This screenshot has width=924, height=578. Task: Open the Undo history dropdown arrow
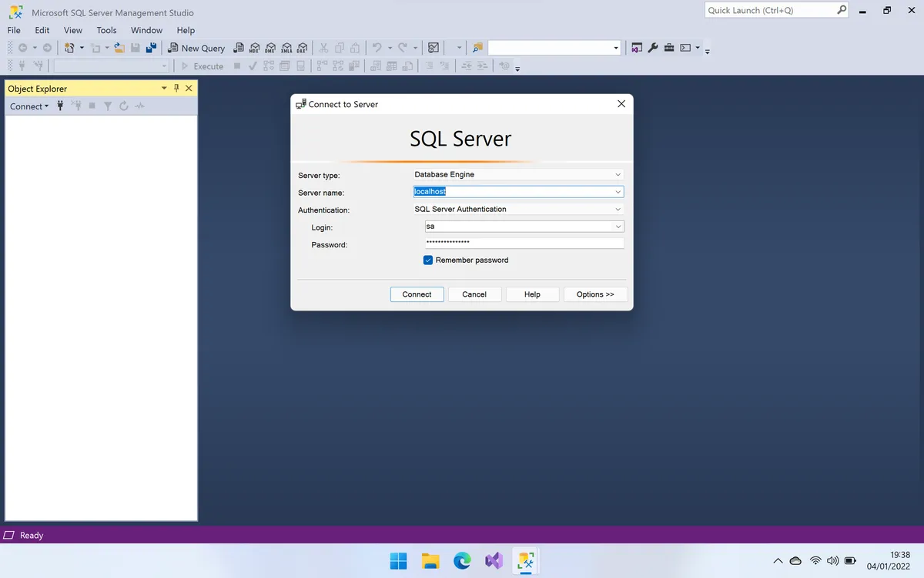coord(390,48)
